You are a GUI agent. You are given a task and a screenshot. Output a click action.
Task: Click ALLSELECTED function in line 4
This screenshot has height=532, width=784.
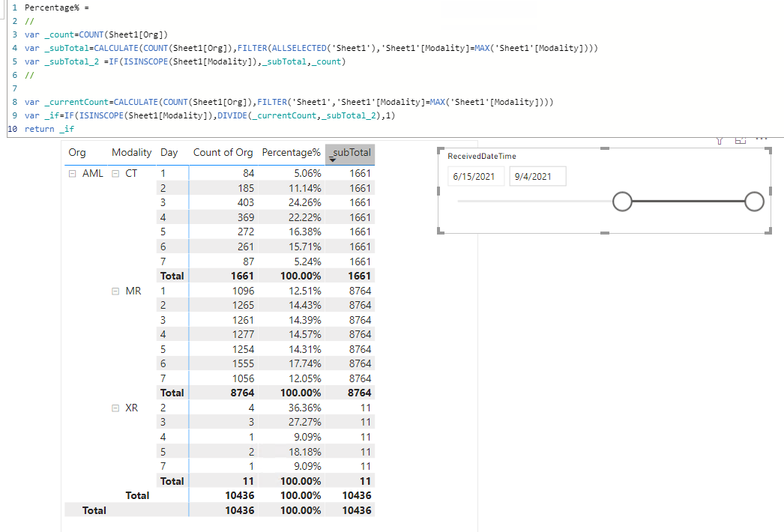299,48
